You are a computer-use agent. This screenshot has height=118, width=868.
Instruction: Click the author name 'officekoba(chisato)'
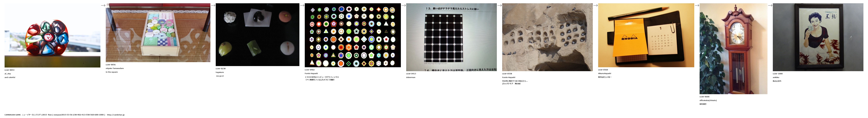[x=708, y=100]
